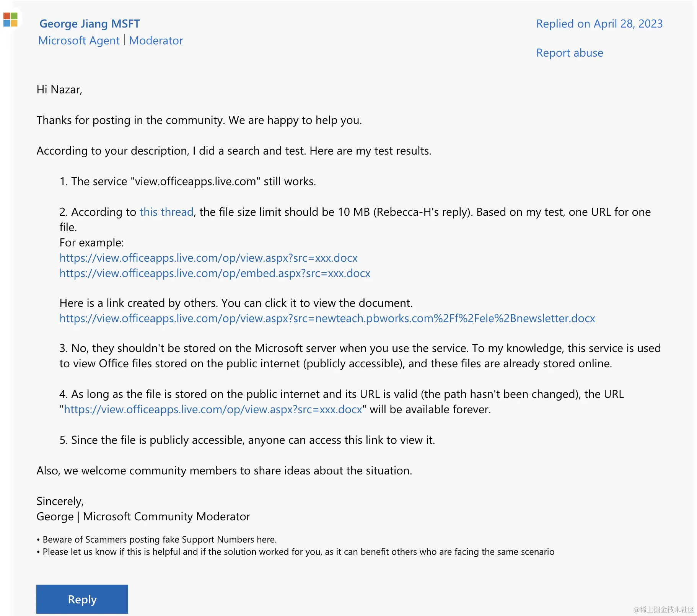Follow the 'this thread' hyperlink
Screen dimensions: 697x616
(166, 212)
